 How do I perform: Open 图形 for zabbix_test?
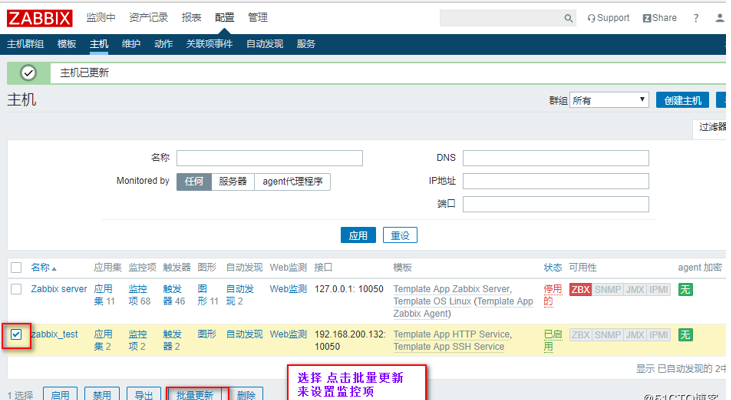207,334
